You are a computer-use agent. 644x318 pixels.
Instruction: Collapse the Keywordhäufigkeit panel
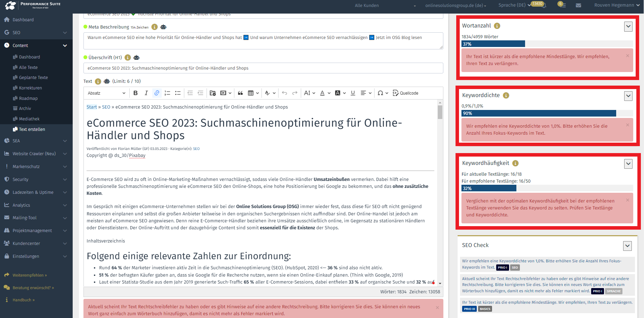click(x=628, y=164)
